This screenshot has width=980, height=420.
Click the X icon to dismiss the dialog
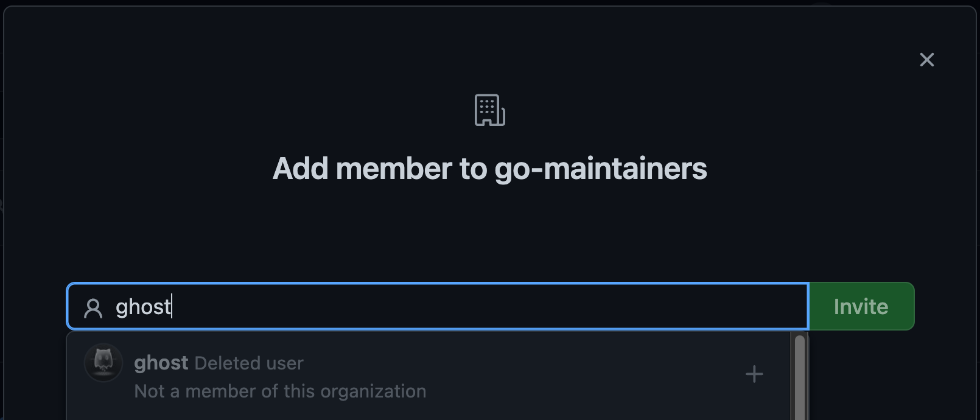927,60
